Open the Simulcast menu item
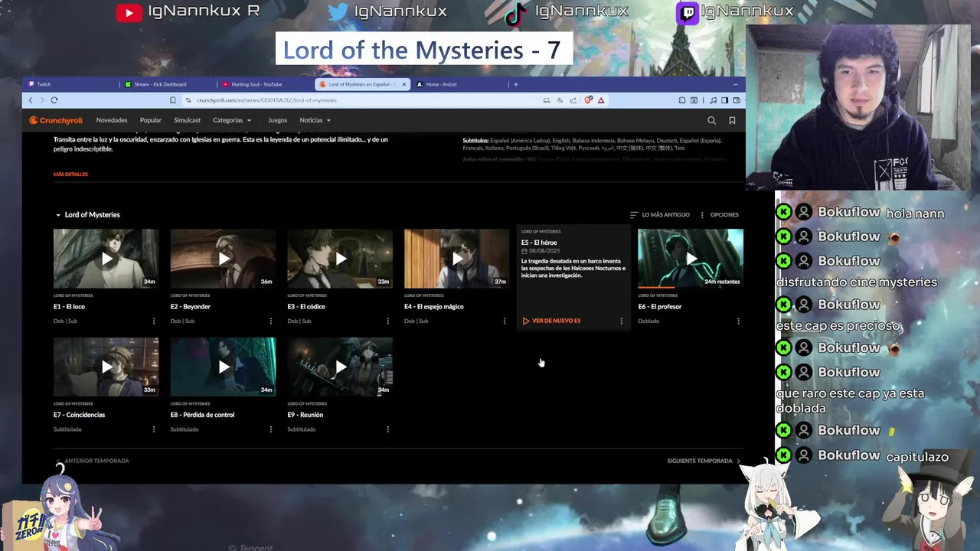980x551 pixels. pyautogui.click(x=187, y=120)
